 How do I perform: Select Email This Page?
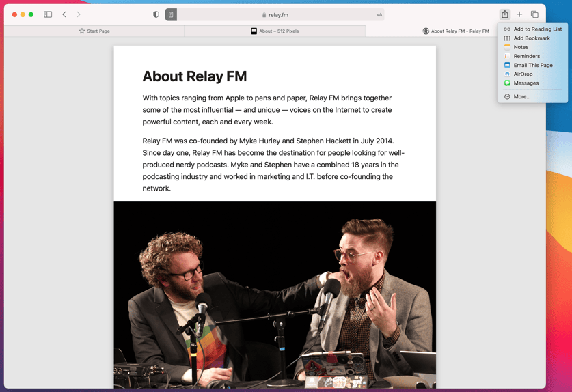pos(532,65)
